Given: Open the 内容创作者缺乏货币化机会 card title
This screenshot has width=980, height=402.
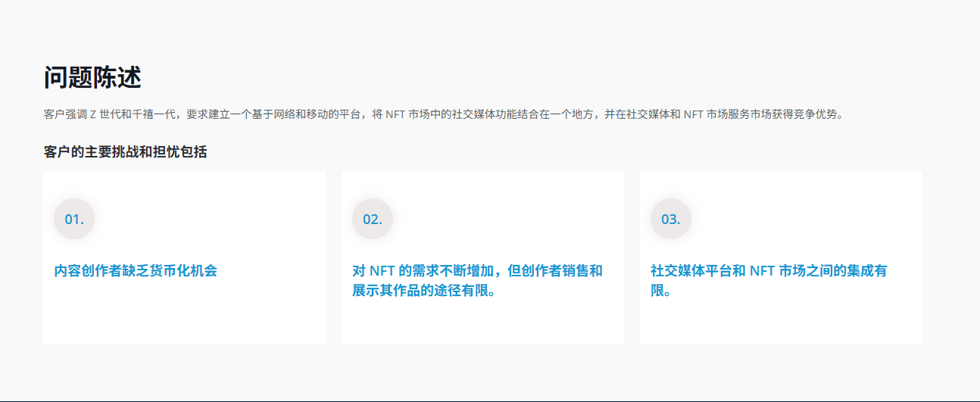Looking at the screenshot, I should (x=136, y=271).
